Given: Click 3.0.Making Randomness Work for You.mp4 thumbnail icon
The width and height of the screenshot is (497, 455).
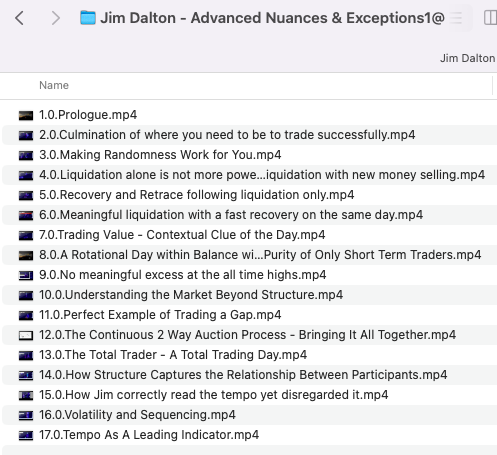Looking at the screenshot, I should pos(26,155).
